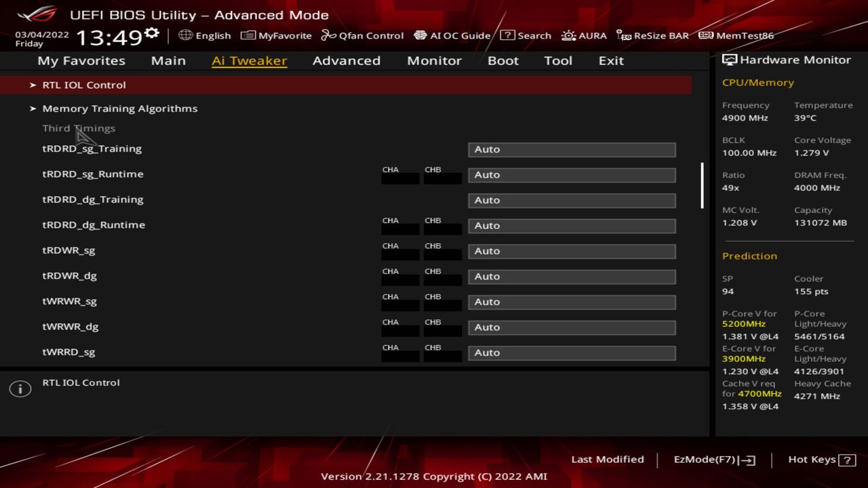This screenshot has width=868, height=488.
Task: Click the 155 pts cooler score
Action: (811, 291)
